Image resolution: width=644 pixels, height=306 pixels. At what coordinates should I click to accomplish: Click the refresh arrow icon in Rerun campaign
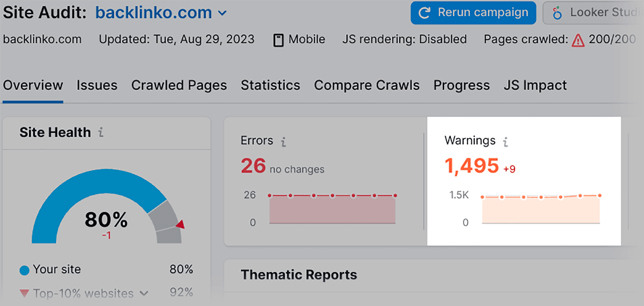tap(424, 13)
